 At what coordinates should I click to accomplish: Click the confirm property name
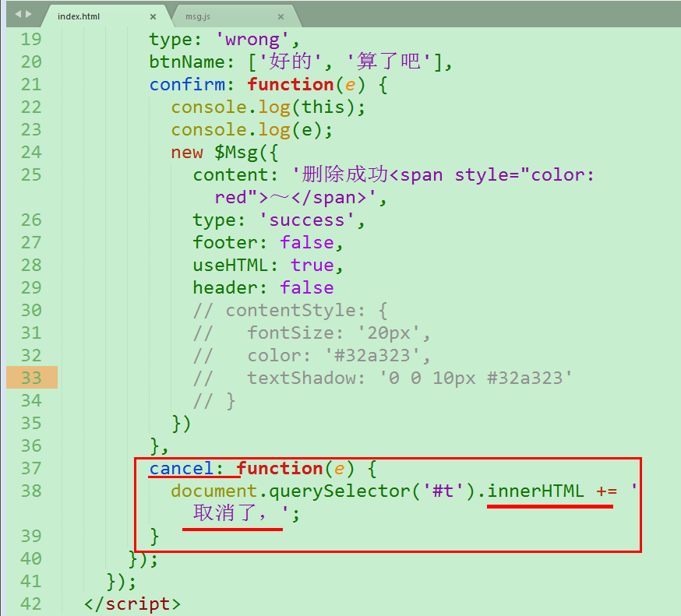(x=187, y=84)
